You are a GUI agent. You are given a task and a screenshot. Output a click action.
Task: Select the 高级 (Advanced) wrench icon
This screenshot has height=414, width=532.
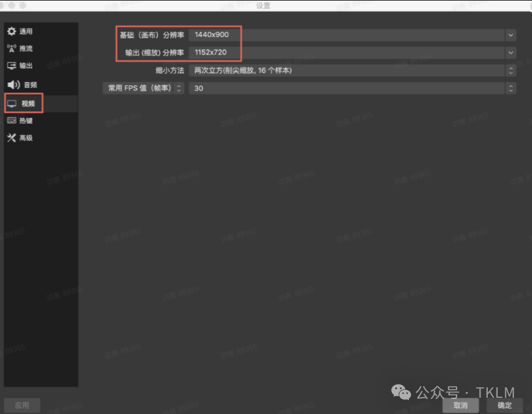pyautogui.click(x=12, y=138)
